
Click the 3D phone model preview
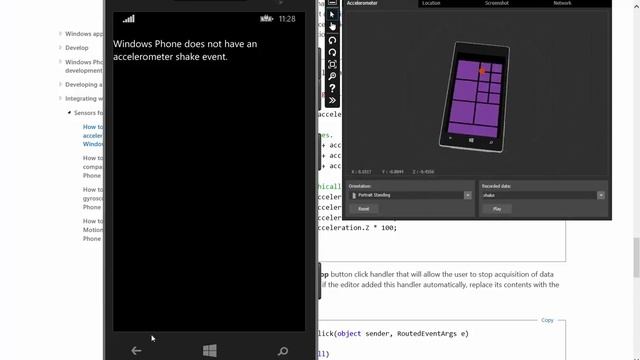pyautogui.click(x=475, y=97)
